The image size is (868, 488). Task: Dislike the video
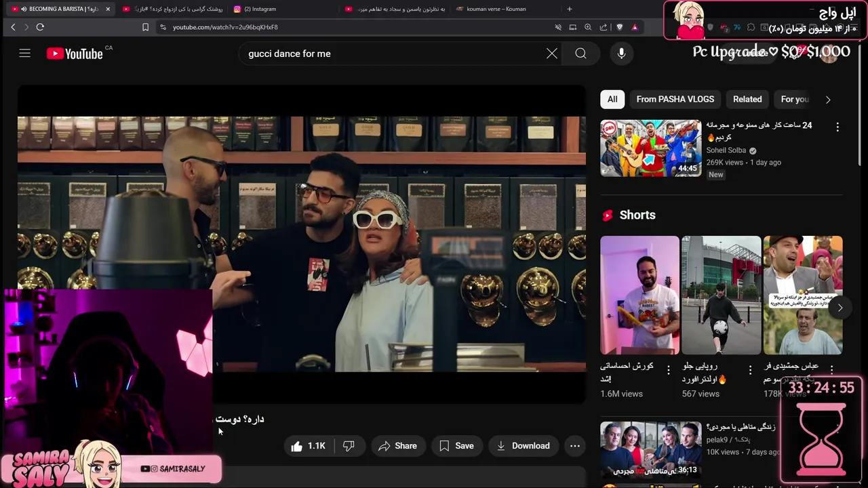coord(349,446)
